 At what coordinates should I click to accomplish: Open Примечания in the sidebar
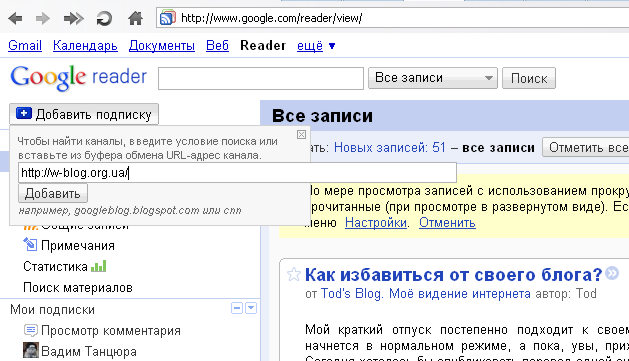pyautogui.click(x=78, y=245)
